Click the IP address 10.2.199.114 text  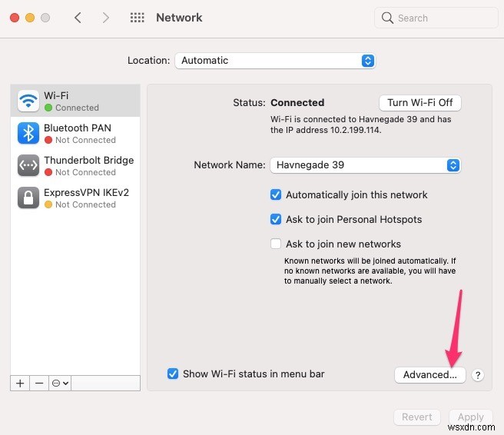(356, 130)
